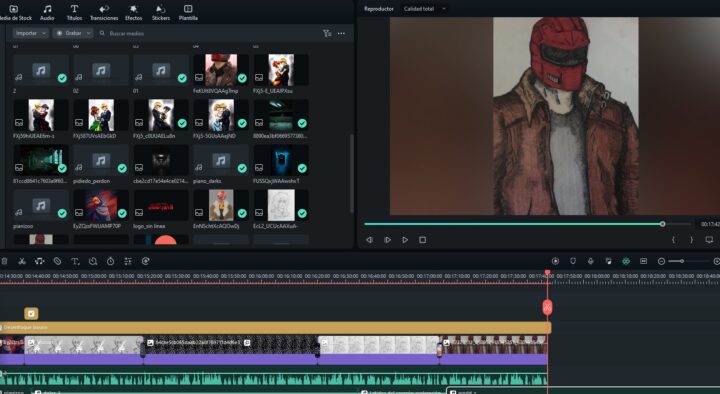
Task: Click the play button in preview
Action: pyautogui.click(x=405, y=240)
